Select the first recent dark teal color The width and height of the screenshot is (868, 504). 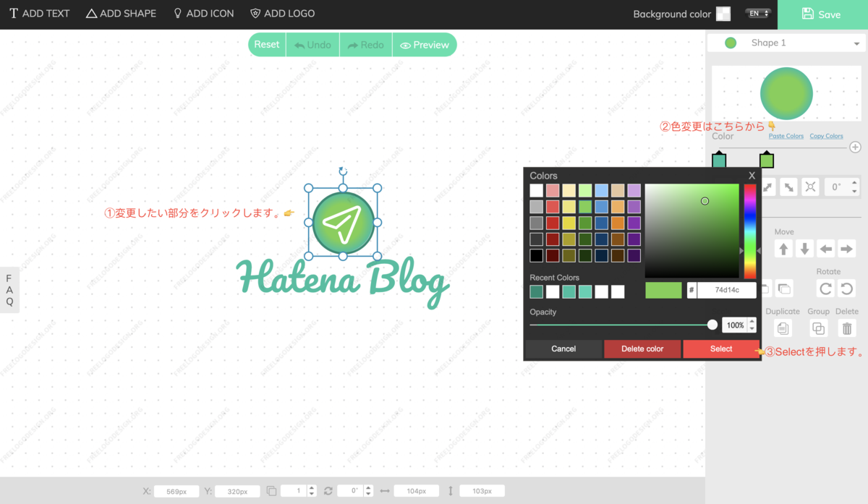click(536, 291)
